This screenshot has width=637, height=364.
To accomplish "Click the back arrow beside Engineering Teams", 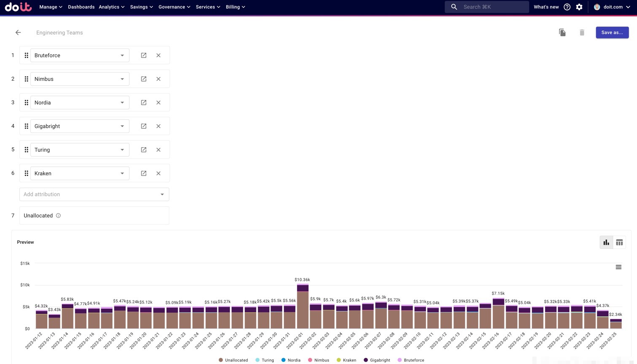I will (x=18, y=32).
